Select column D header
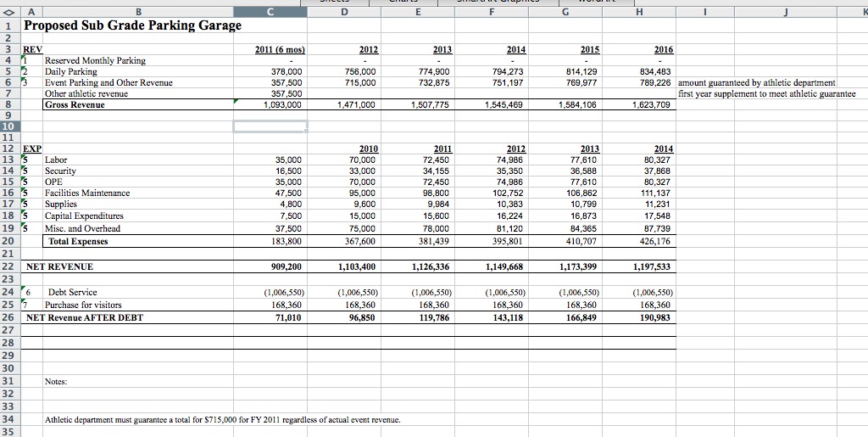Screen dimensions: 868x437 [344, 12]
